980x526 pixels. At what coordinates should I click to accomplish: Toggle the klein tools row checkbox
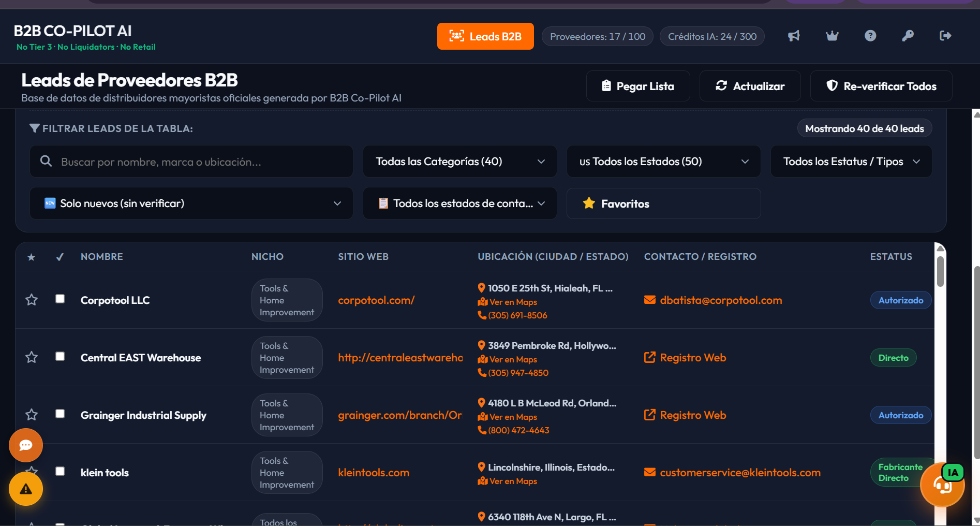60,471
